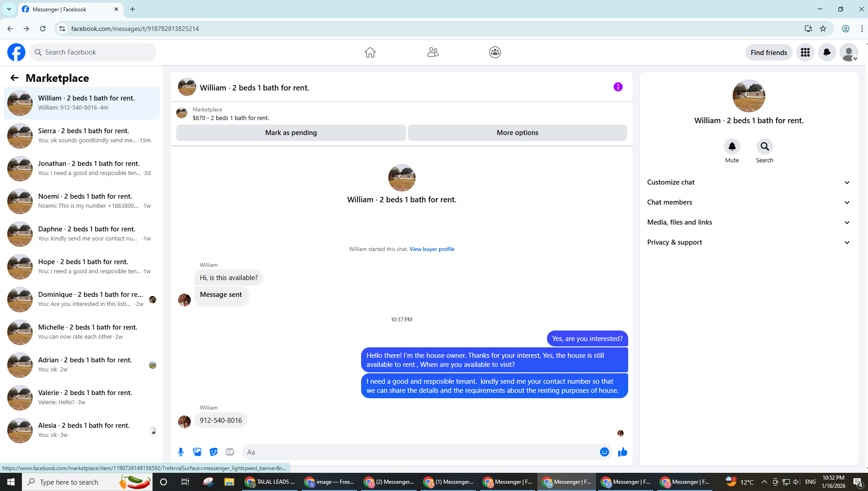Open the Daphne conversation
This screenshot has width=868, height=491.
pos(82,234)
